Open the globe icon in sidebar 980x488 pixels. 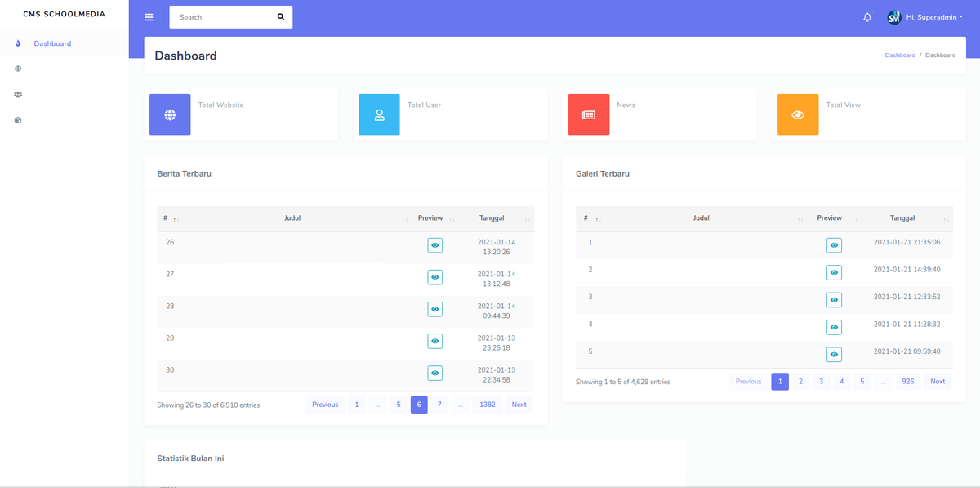pyautogui.click(x=18, y=69)
